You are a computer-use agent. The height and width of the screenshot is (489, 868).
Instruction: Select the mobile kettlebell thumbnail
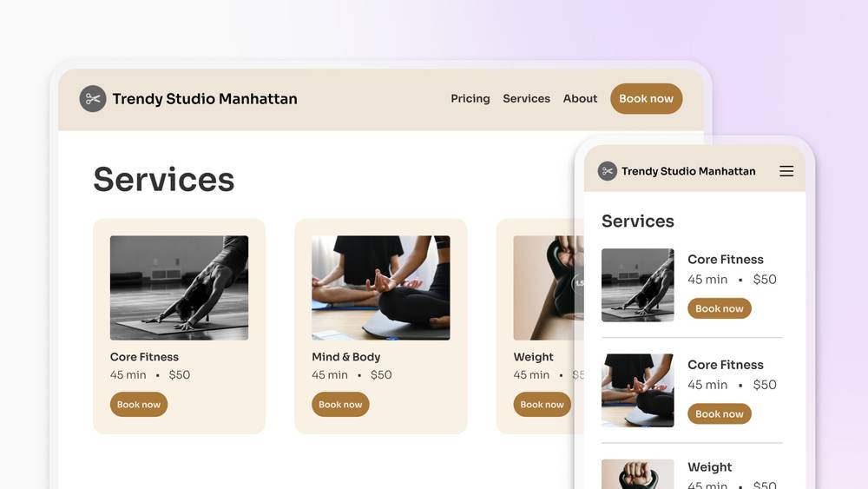coord(638,474)
